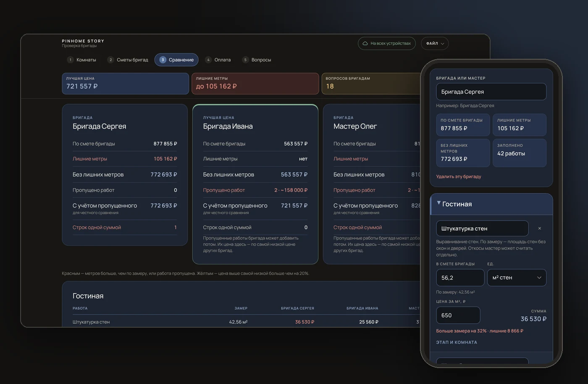Click the "Заполнено 42 работы" tile on phone
Screen dimensions: 588x384
[519, 153]
